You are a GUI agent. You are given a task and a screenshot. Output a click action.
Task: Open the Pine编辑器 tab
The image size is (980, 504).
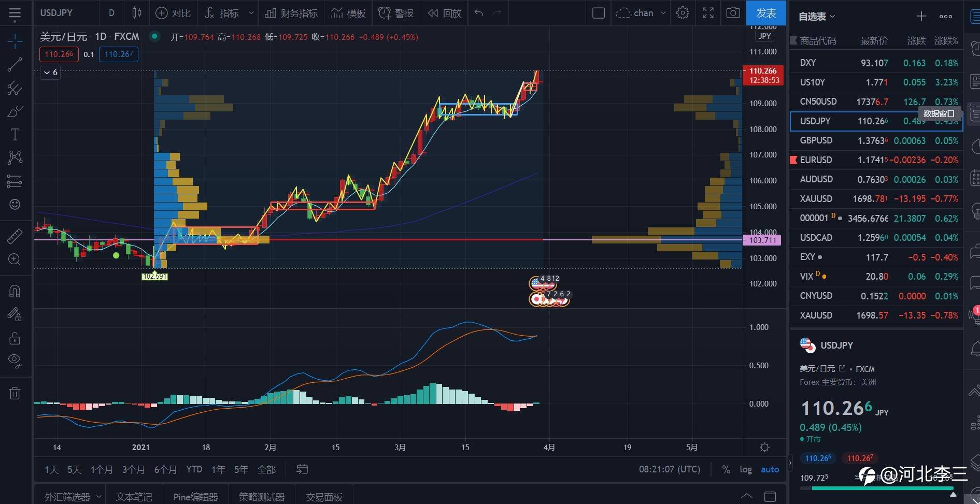point(195,497)
